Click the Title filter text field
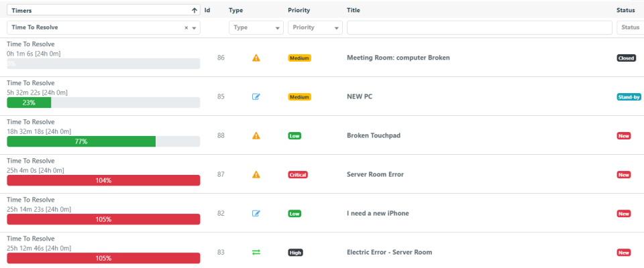This screenshot has height=268, width=644. click(x=479, y=28)
